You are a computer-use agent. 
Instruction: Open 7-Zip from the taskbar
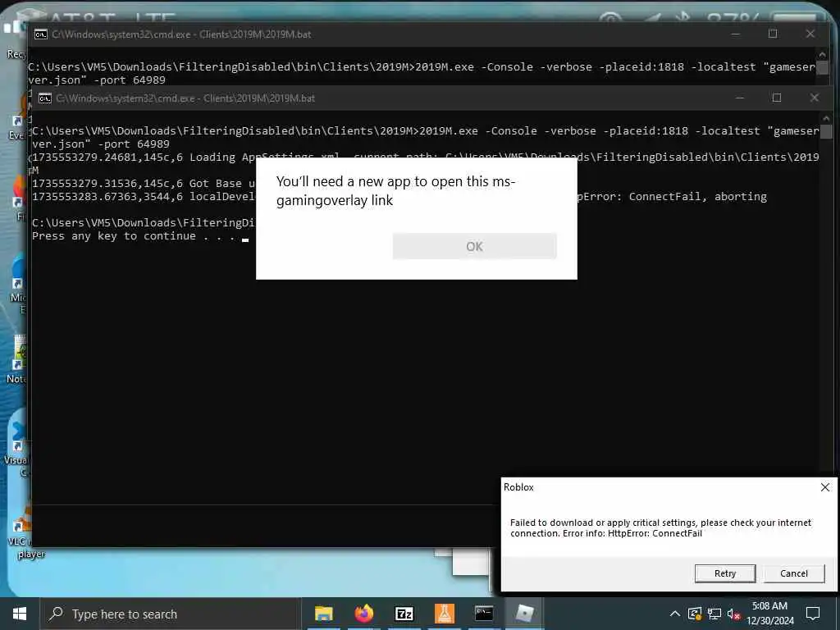tap(404, 614)
